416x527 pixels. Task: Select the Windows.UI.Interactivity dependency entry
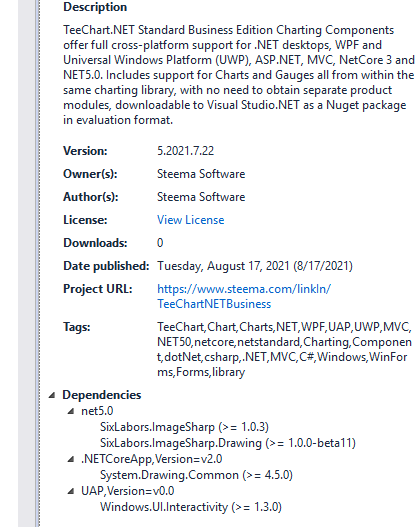(x=191, y=507)
